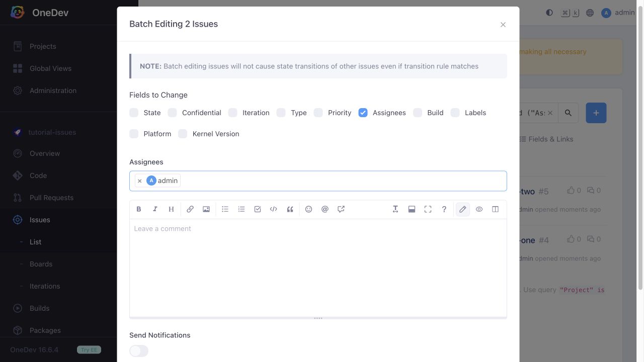Uncheck the Assignees field checkbox
The width and height of the screenshot is (644, 362).
pos(363,113)
